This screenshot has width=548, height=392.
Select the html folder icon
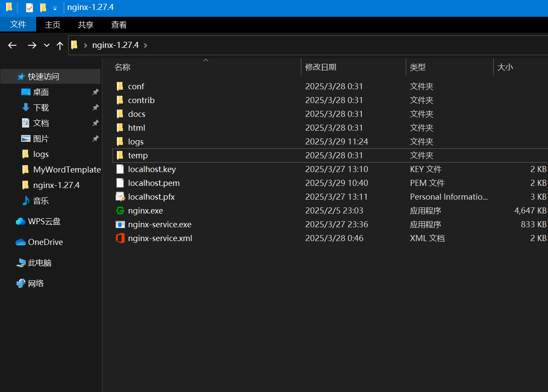click(x=120, y=128)
